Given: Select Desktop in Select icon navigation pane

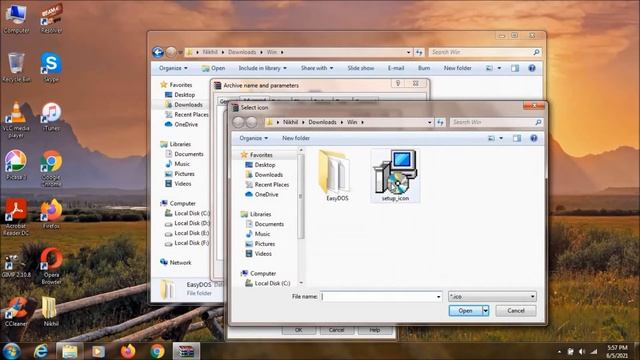Looking at the screenshot, I should click(x=264, y=165).
